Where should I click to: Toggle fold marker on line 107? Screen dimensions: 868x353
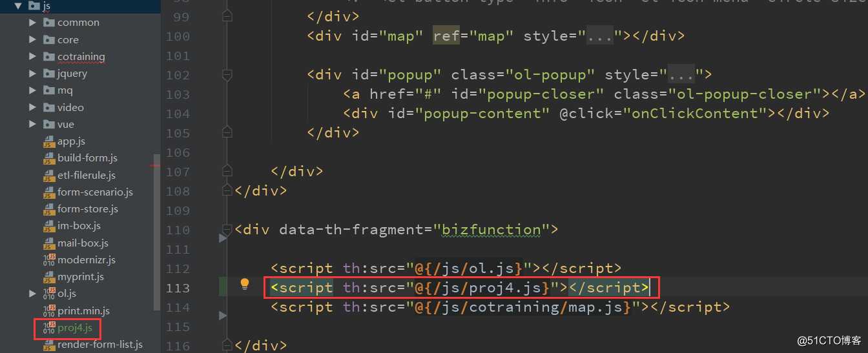226,171
